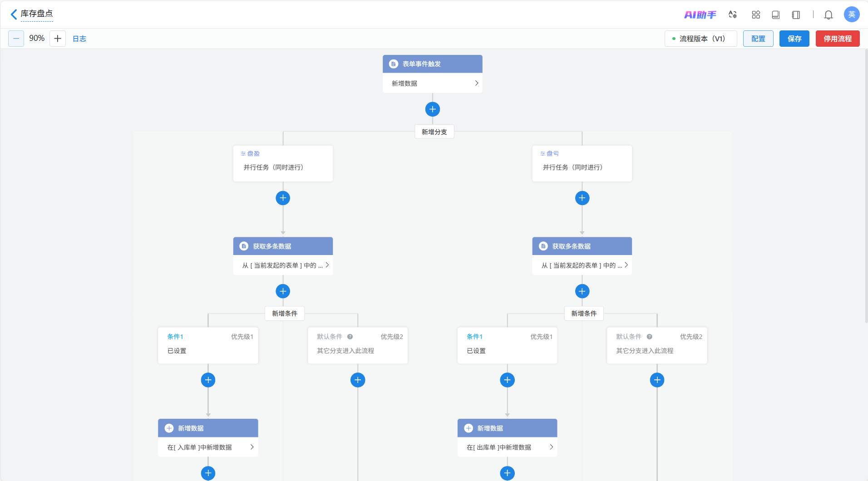Open the book icon in header
This screenshot has height=481, width=868.
coord(775,15)
